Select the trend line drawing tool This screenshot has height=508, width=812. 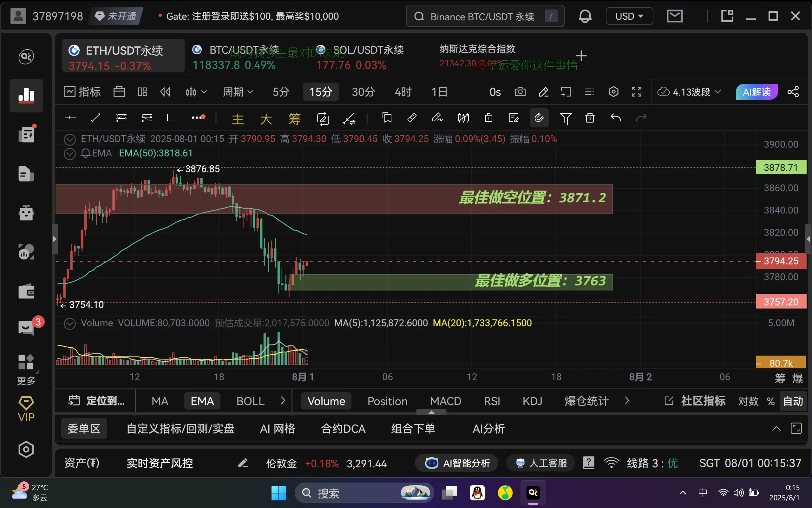[95, 117]
